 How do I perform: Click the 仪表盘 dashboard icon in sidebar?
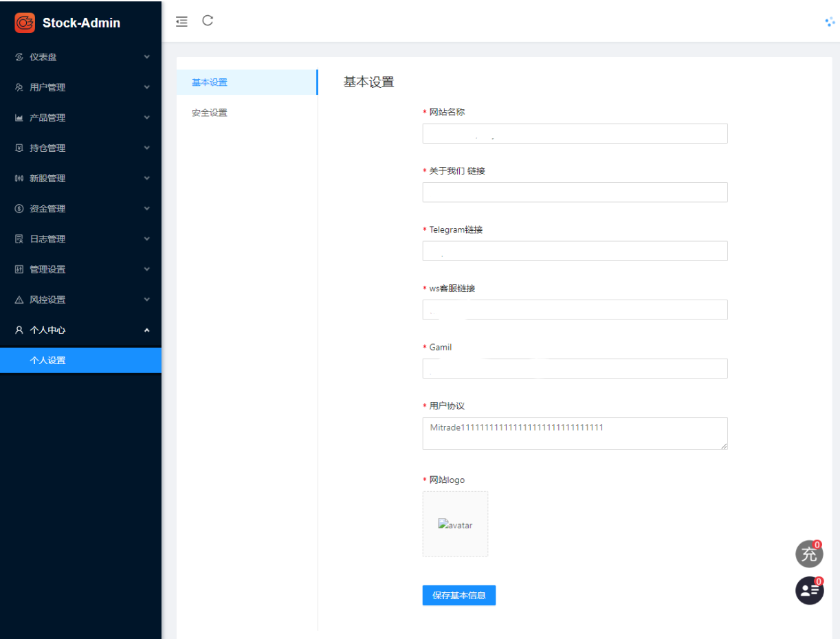(x=19, y=57)
